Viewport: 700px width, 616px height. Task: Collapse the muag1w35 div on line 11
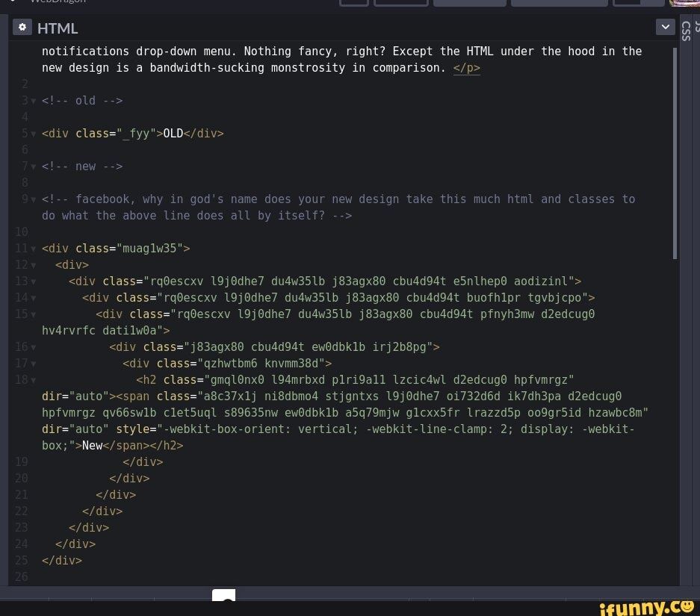[x=34, y=249]
